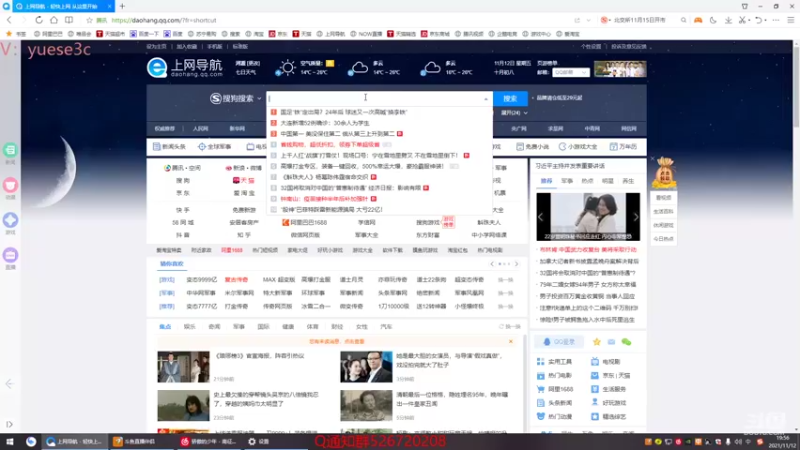
Task: Open a new browser tab
Action: pos(122,6)
